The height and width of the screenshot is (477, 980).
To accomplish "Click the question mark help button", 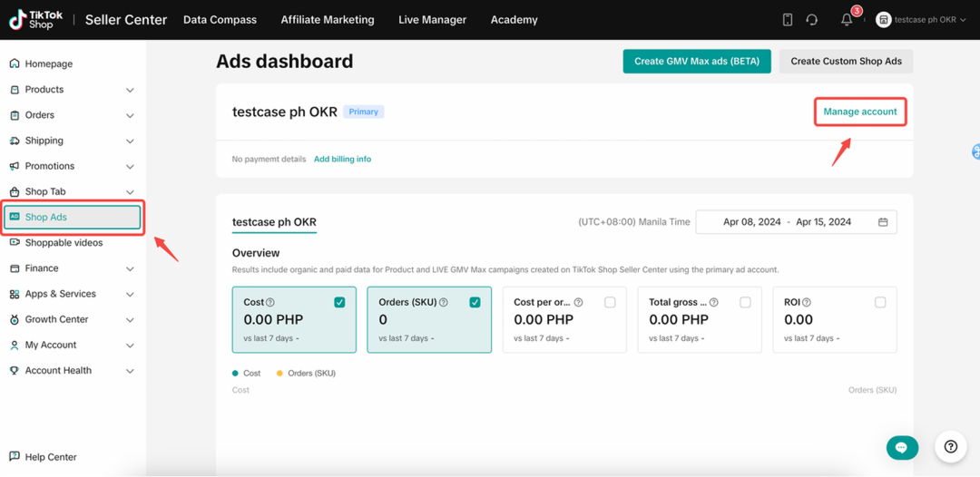I will tap(951, 446).
